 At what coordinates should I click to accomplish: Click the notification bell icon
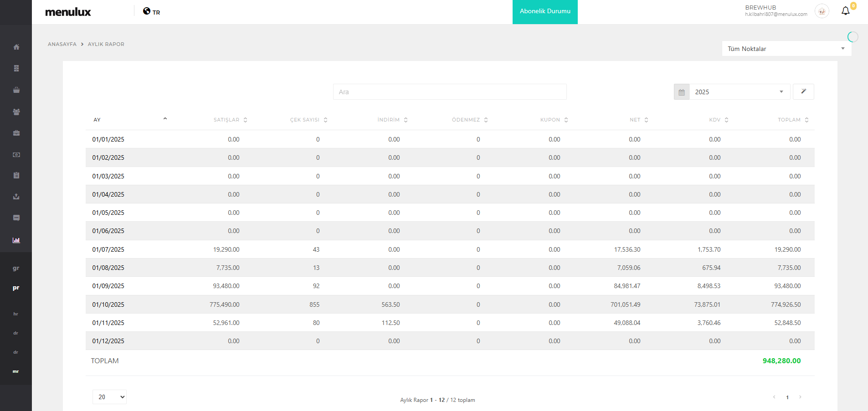tap(845, 11)
